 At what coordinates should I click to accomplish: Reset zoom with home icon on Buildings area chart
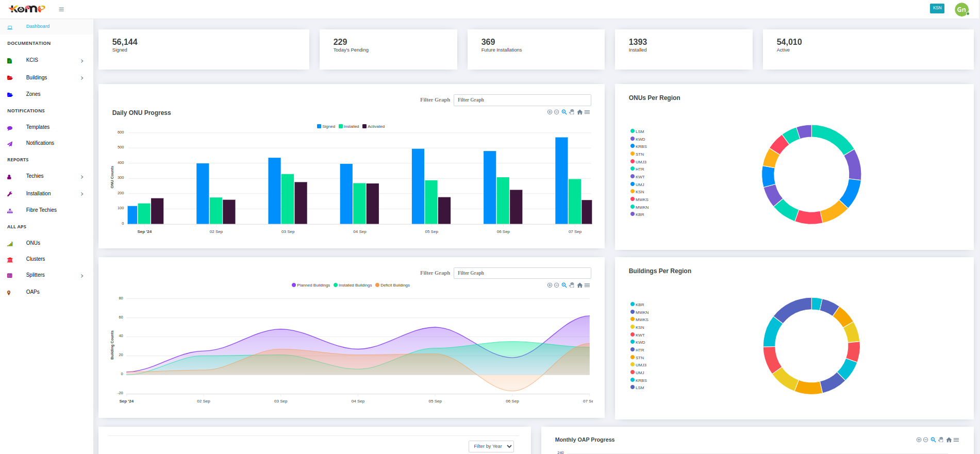click(579, 285)
